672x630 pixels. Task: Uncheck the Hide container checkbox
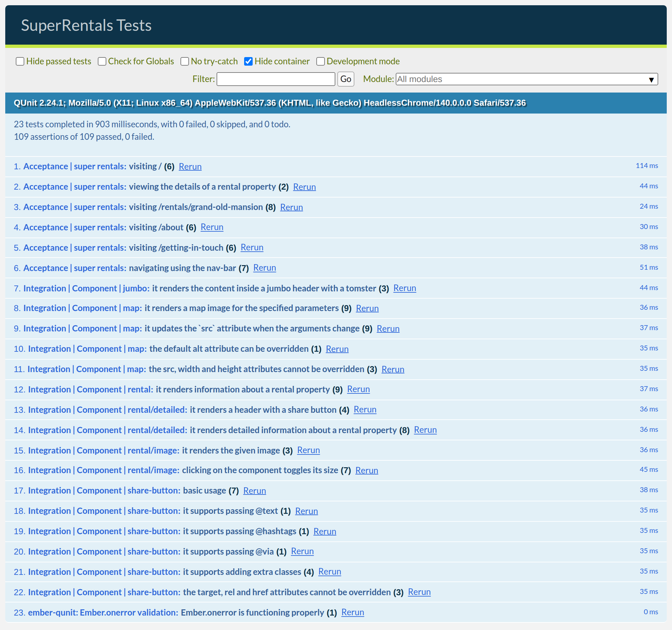(248, 61)
